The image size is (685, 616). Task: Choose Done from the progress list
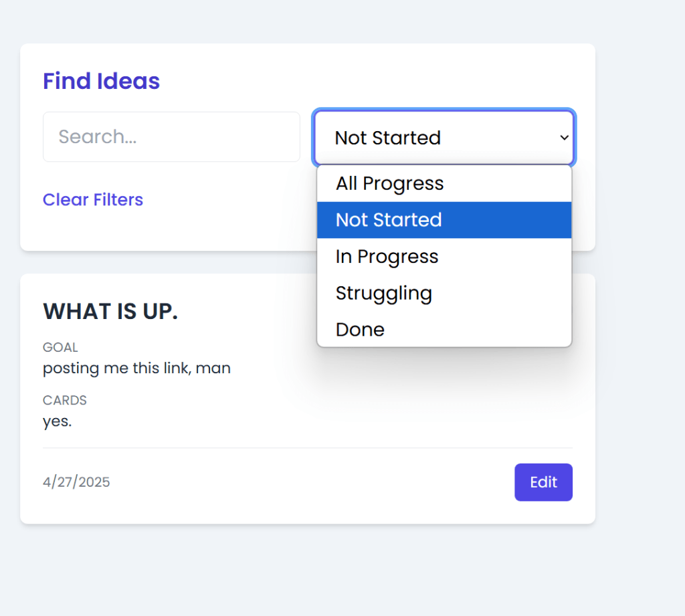tap(361, 330)
